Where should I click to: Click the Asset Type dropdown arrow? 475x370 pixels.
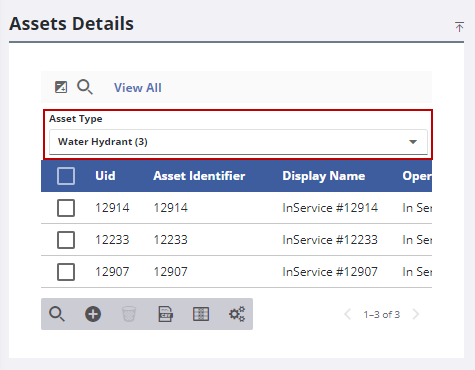coord(413,142)
